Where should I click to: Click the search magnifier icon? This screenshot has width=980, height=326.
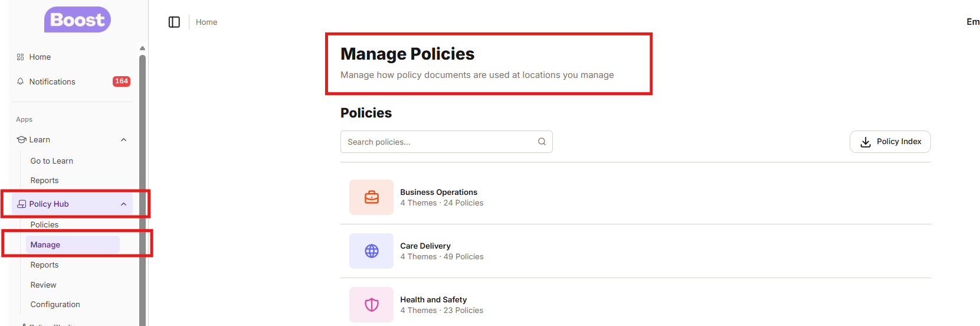(542, 142)
